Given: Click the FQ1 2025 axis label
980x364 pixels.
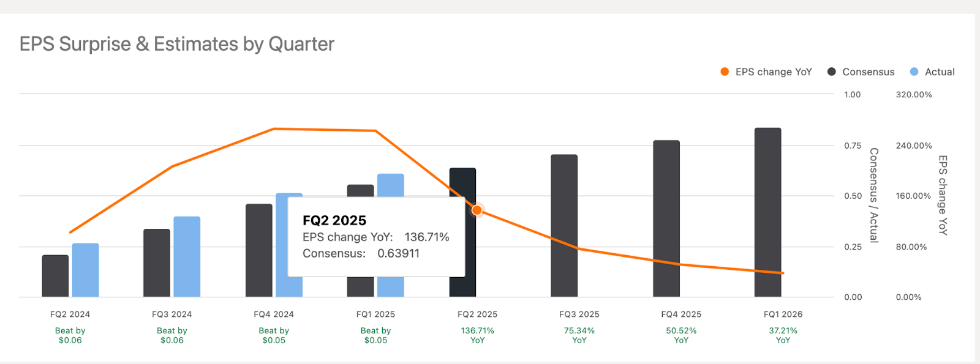Looking at the screenshot, I should click(375, 314).
